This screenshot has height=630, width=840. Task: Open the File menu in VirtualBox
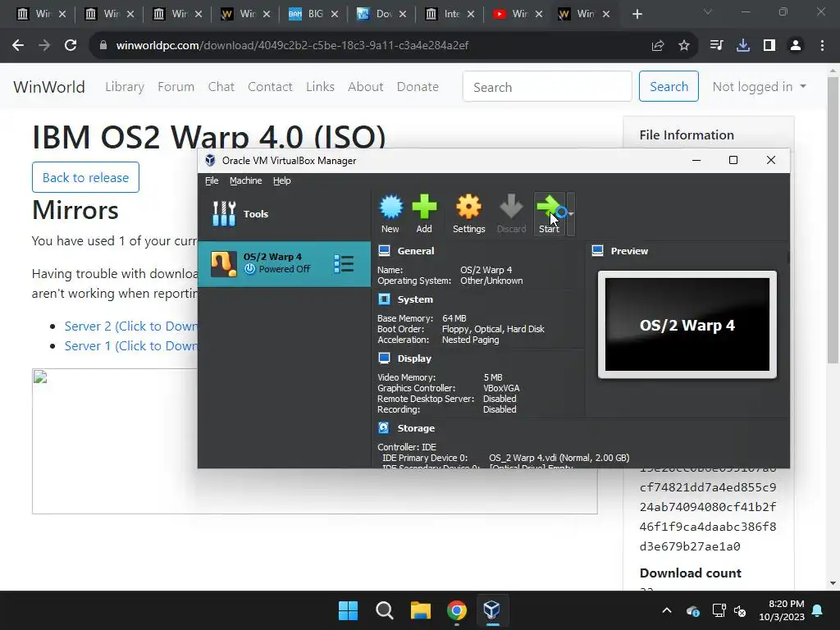[212, 180]
